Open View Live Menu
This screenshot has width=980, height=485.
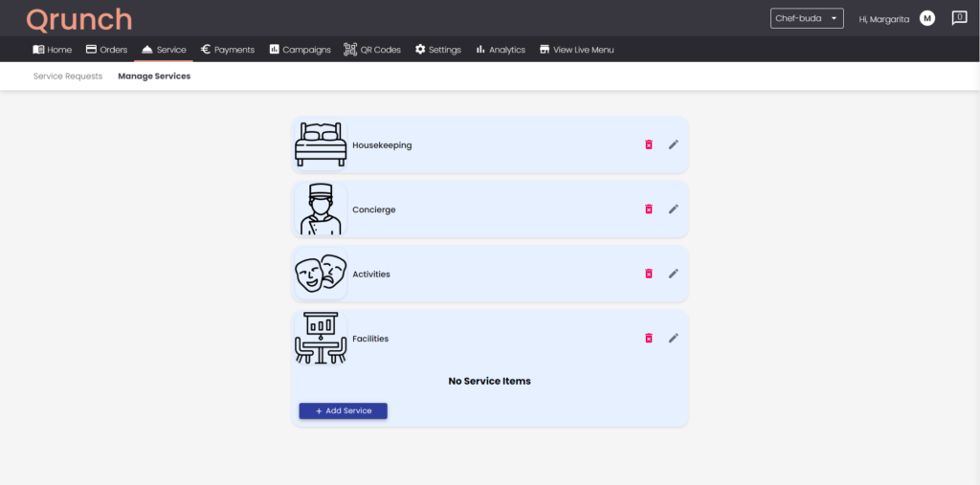tap(577, 50)
